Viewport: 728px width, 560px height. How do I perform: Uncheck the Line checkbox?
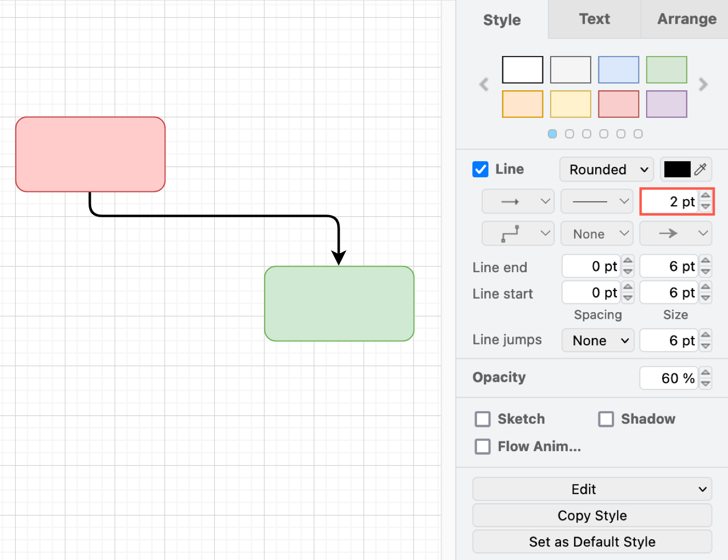(480, 169)
